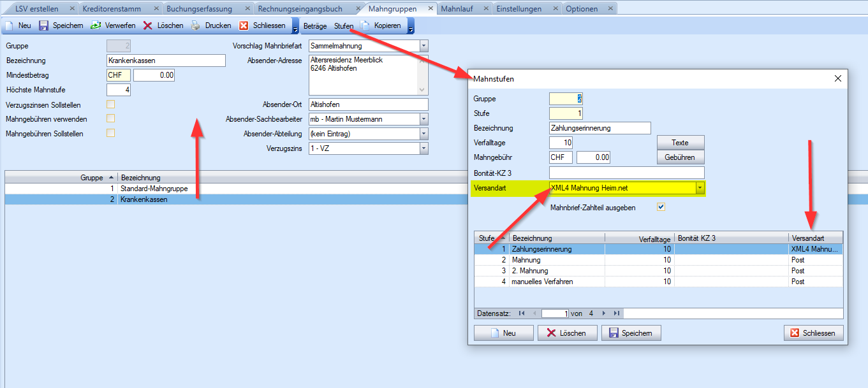The image size is (868, 388).
Task: Open Absender-Sachbearbeiter dropdown
Action: 424,119
